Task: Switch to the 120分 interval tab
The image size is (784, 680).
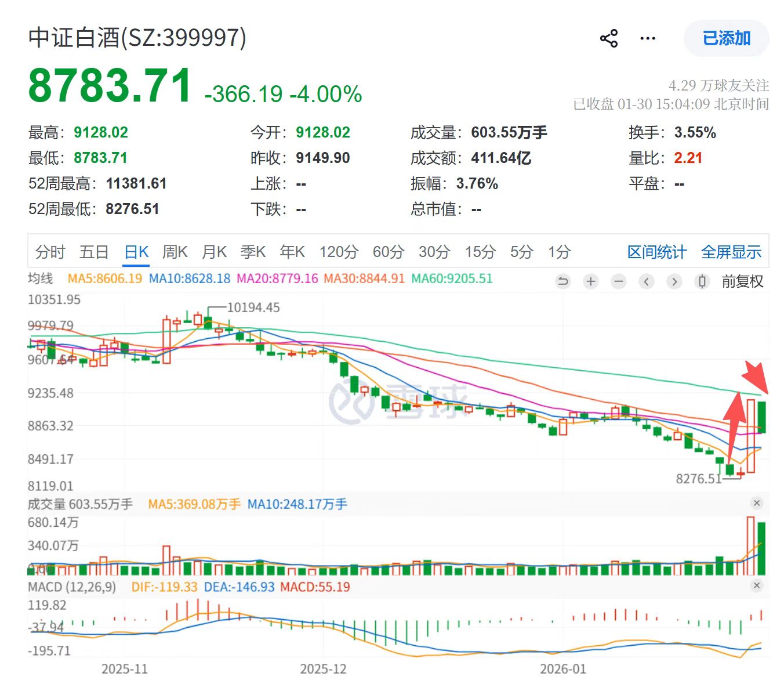Action: pyautogui.click(x=339, y=252)
